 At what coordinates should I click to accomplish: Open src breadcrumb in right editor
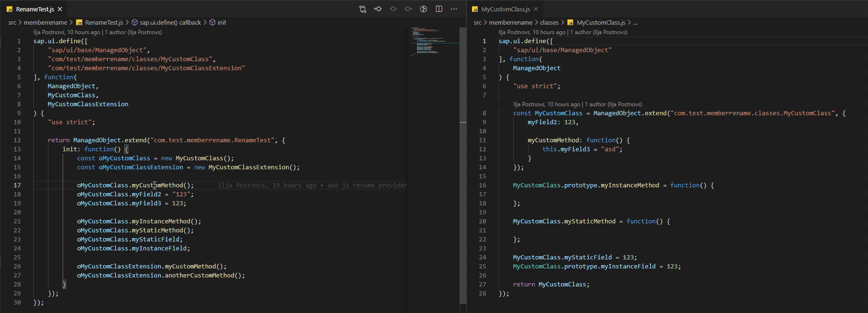pos(478,22)
